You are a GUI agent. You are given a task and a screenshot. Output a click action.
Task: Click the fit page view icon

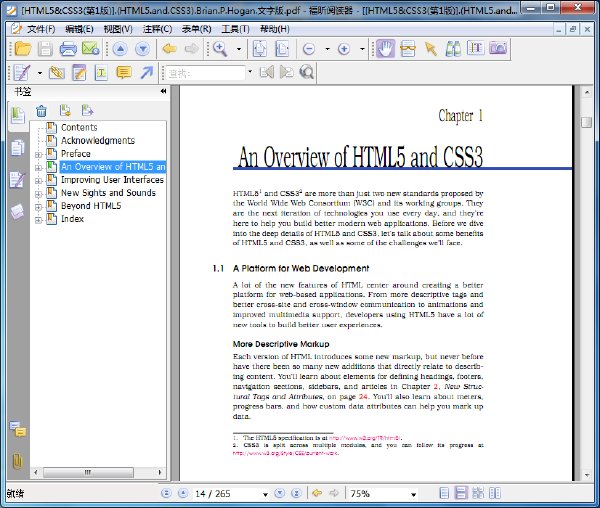tap(260, 49)
